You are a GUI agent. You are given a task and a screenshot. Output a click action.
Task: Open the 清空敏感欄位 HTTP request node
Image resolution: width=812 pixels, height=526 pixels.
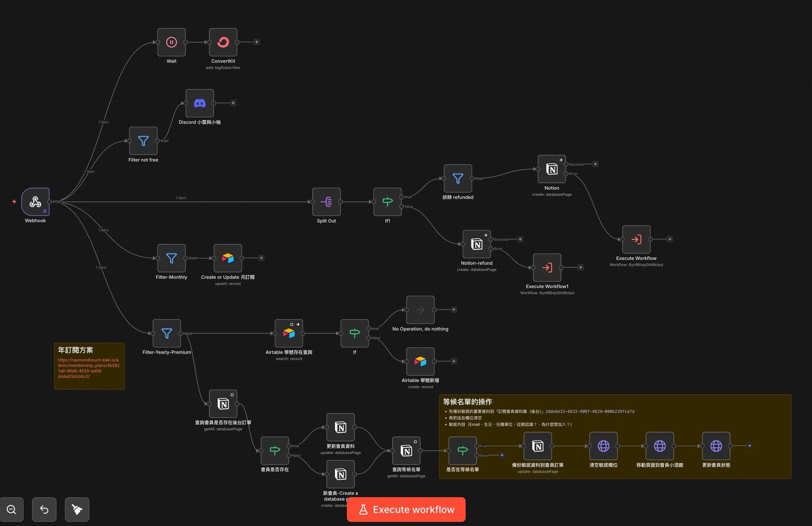pyautogui.click(x=603, y=446)
